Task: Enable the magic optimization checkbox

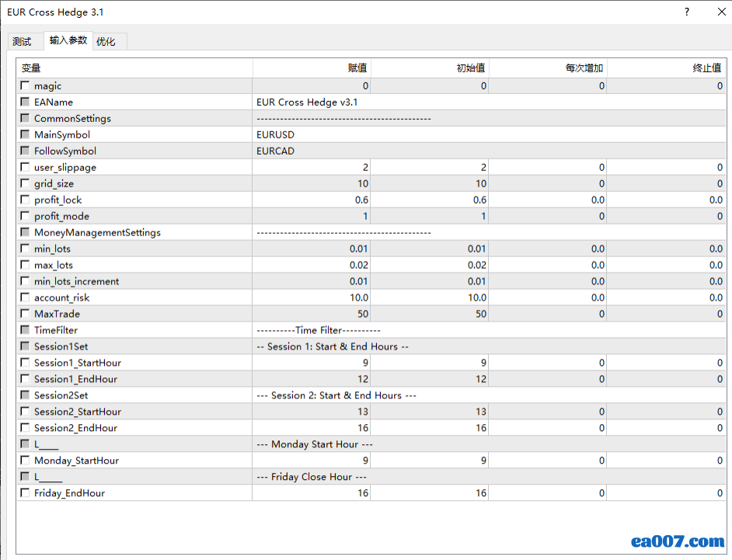Action: tap(26, 86)
